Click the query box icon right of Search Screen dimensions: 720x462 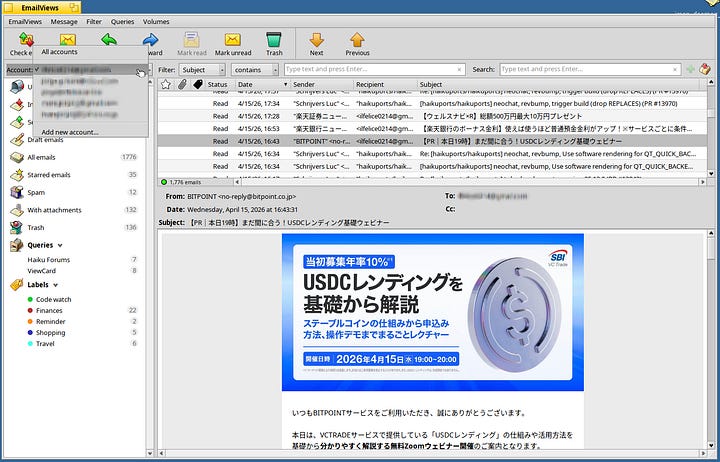point(704,69)
